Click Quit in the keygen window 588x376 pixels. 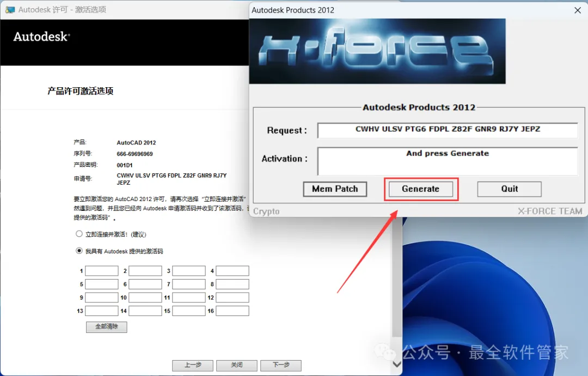(x=509, y=189)
